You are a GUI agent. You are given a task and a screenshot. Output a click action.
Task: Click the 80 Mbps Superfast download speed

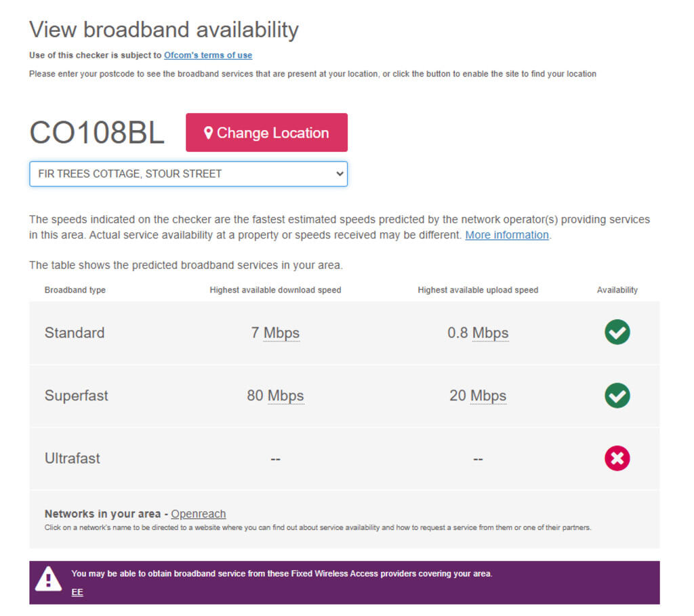pyautogui.click(x=275, y=396)
